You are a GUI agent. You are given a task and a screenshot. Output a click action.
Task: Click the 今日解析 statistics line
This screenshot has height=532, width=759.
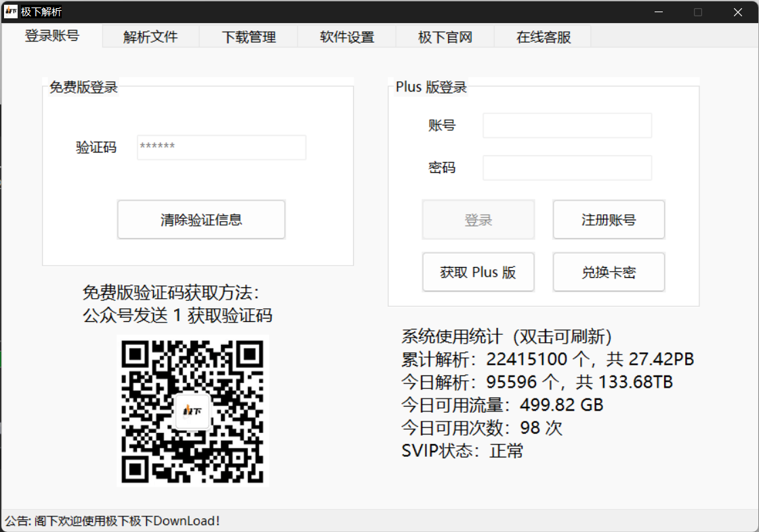537,382
